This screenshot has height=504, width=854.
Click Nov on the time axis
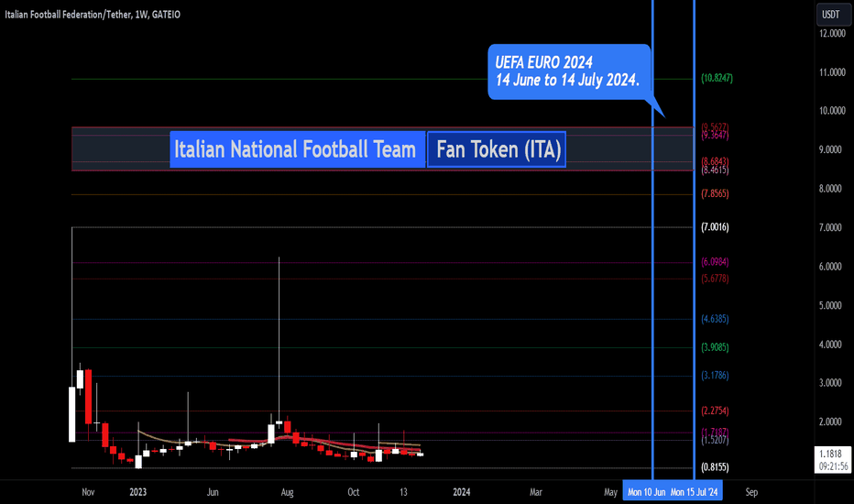click(x=88, y=492)
